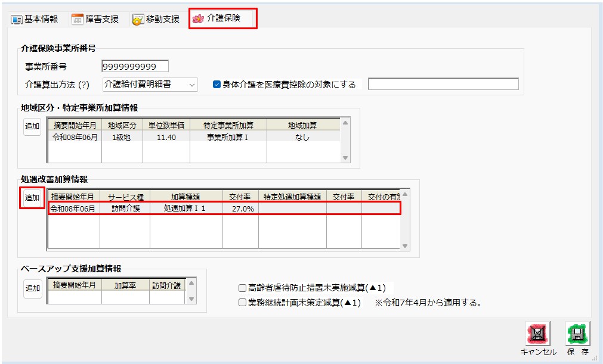Select 令和08年06月 in the 処遇改善加算 table

pyautogui.click(x=73, y=209)
